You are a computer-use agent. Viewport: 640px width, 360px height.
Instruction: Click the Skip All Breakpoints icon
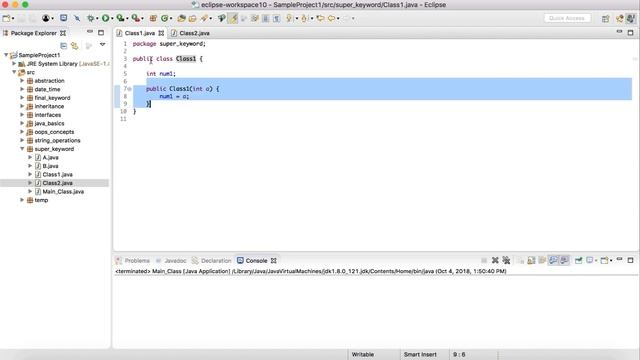(77, 18)
